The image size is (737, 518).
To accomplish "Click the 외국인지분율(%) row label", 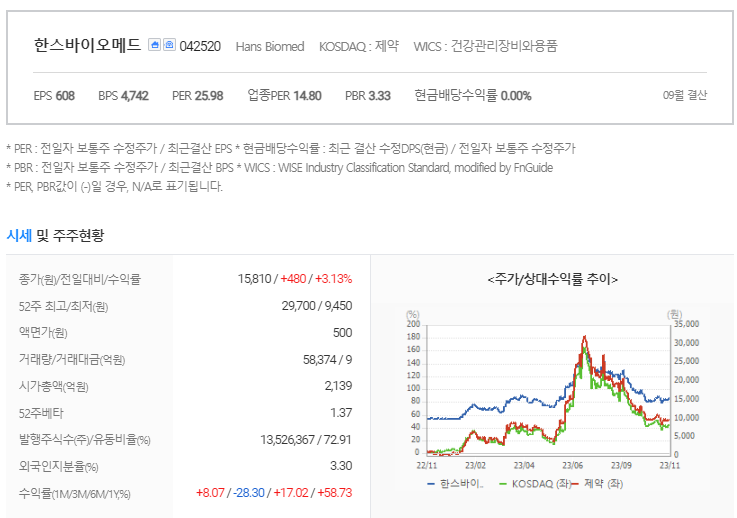I will 58,466.
